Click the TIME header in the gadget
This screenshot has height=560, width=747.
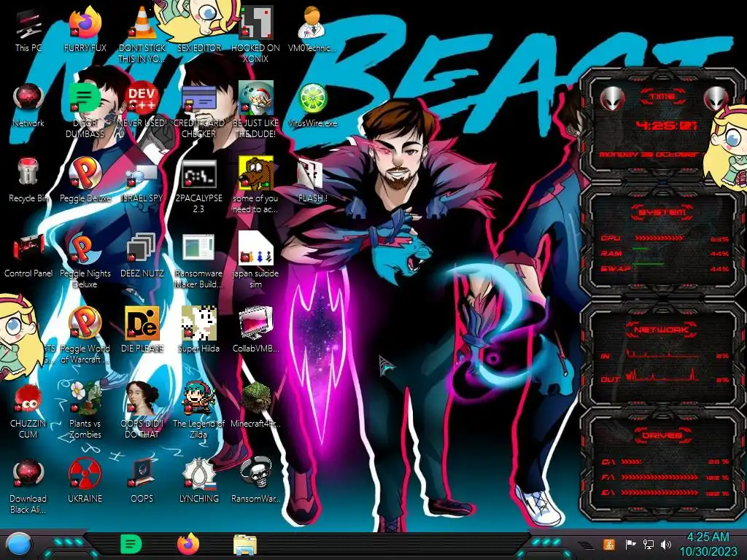pos(662,97)
